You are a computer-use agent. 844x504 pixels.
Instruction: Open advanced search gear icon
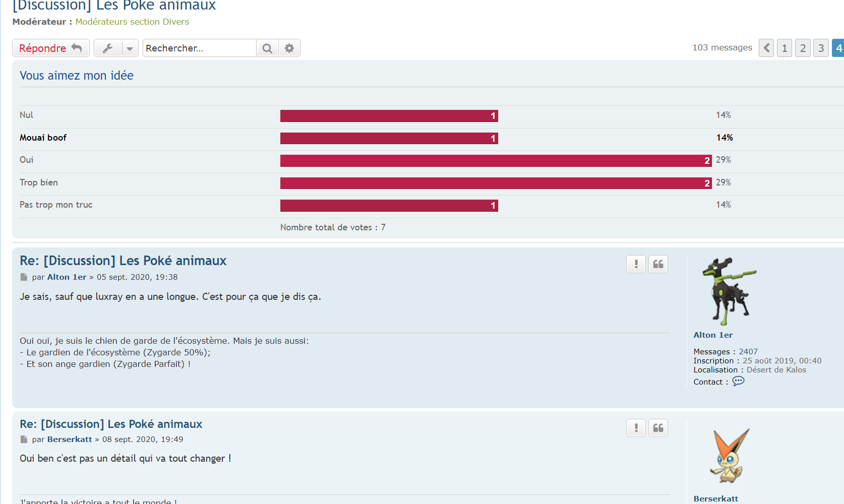pyautogui.click(x=289, y=48)
